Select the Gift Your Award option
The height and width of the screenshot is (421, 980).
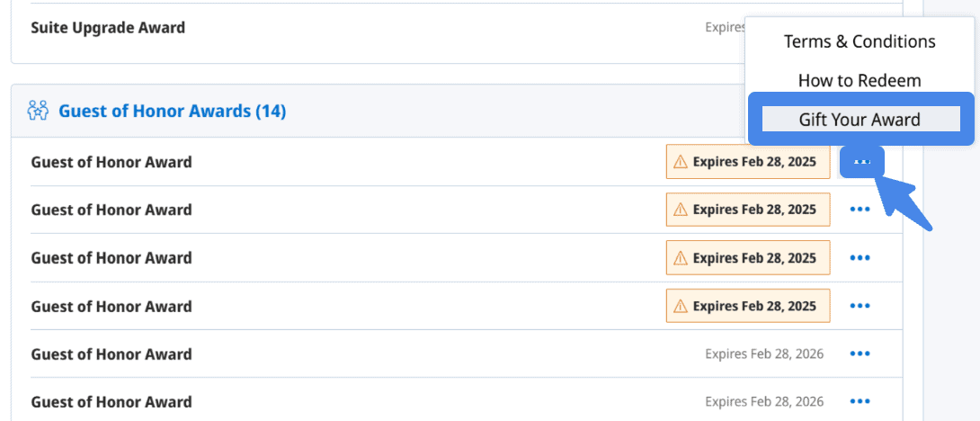[860, 120]
